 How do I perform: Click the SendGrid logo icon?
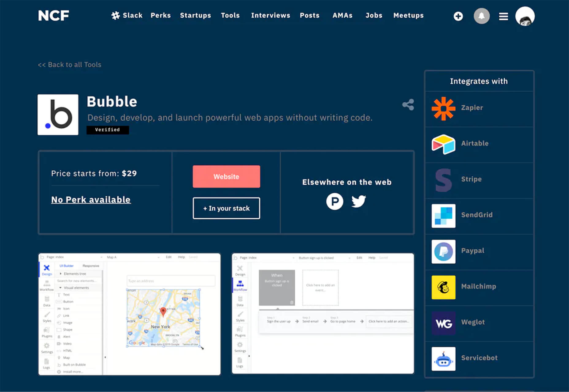click(443, 216)
